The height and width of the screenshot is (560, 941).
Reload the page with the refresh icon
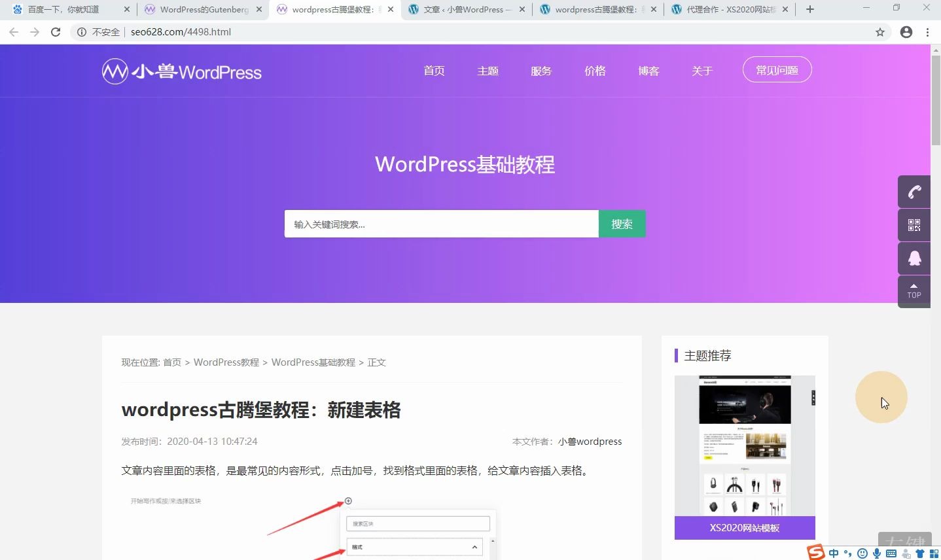coord(56,32)
